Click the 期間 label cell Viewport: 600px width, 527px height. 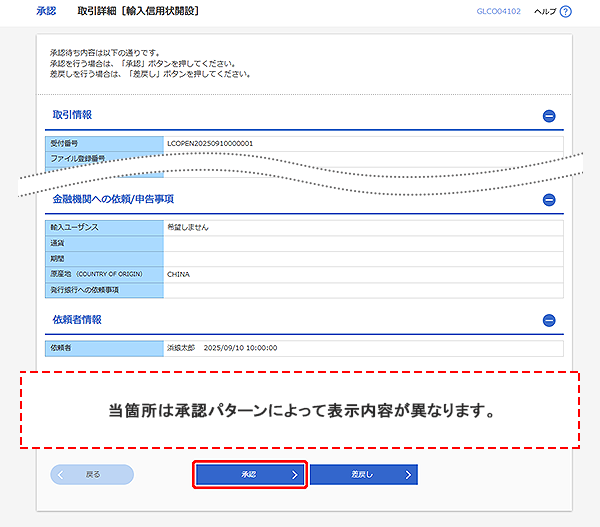[104, 259]
